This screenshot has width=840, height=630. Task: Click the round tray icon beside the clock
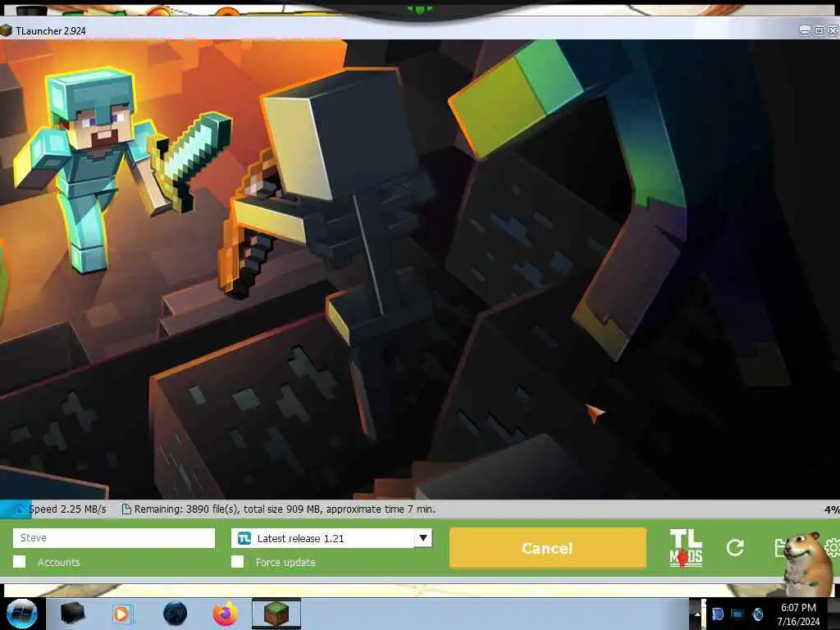(x=758, y=614)
